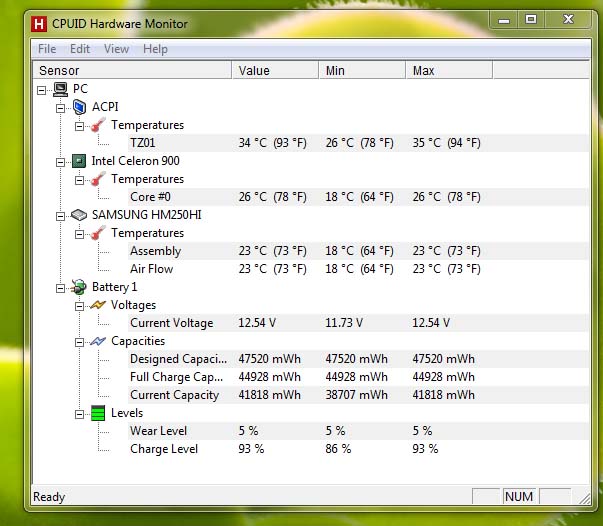The image size is (603, 526).
Task: Collapse Temperatures under Intel Celeron 900
Action: coord(79,180)
